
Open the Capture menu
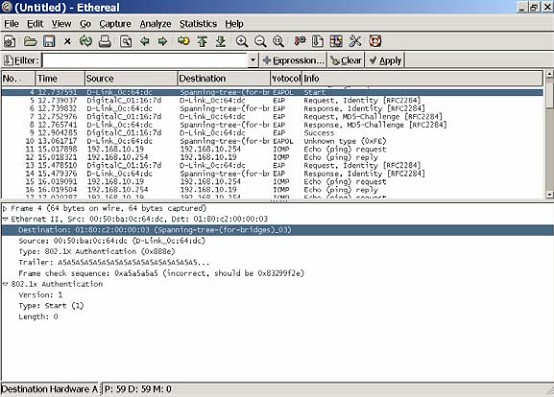point(115,24)
